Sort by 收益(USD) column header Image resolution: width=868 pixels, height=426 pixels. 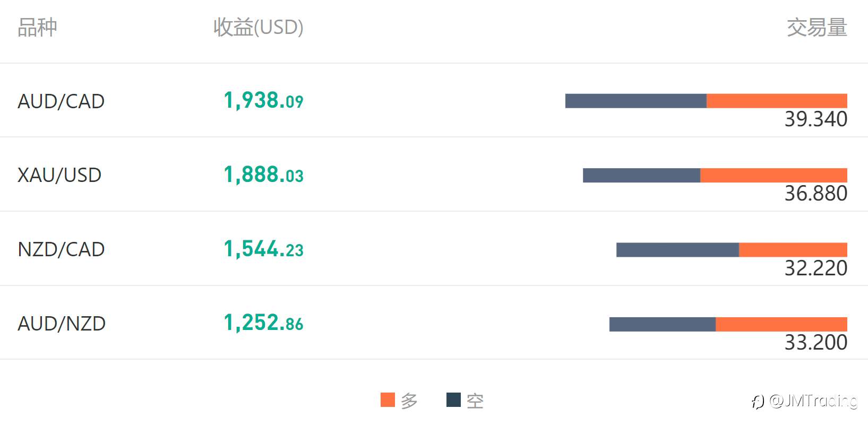click(258, 28)
